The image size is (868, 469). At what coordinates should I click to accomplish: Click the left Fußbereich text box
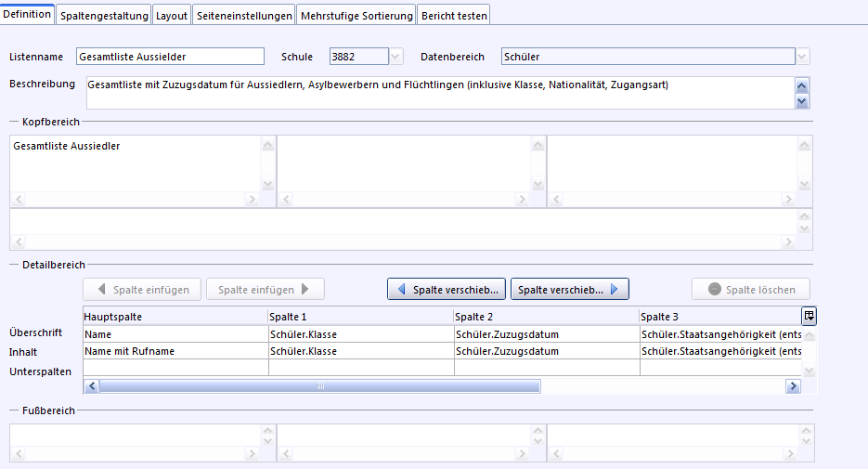tap(135, 436)
